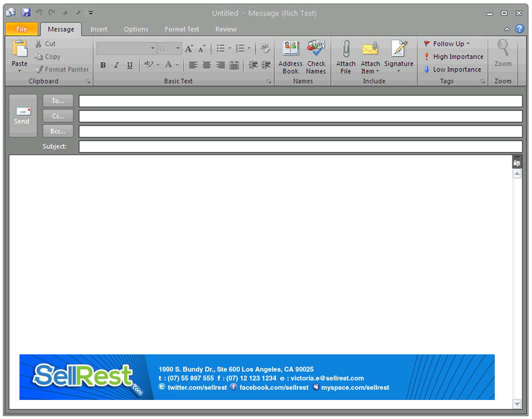Clear formatting with the eraser icon
The width and height of the screenshot is (532, 419).
coord(265,48)
